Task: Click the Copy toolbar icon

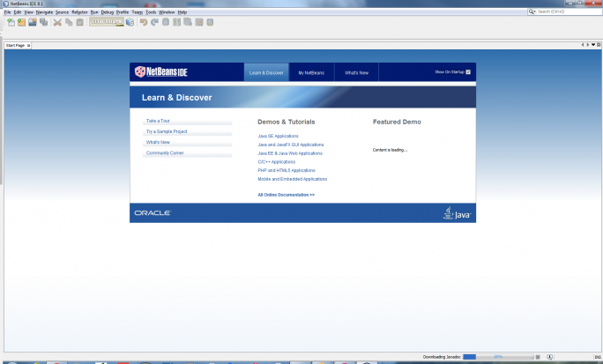Action: (69, 22)
